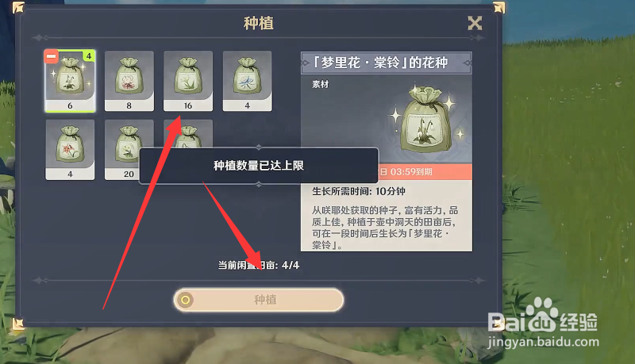Select the red pinwheel flower seed bag with quantity 4
The height and width of the screenshot is (364, 635).
(70, 150)
